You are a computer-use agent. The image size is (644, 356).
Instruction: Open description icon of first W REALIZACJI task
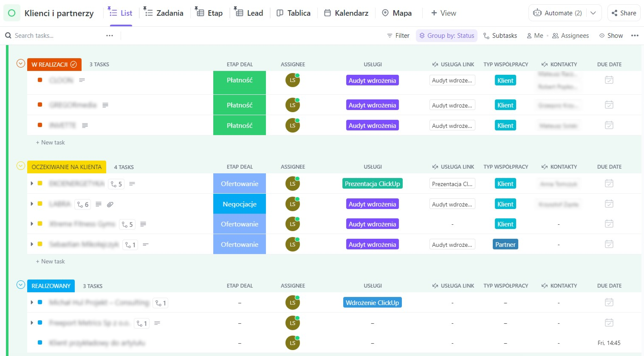click(82, 80)
